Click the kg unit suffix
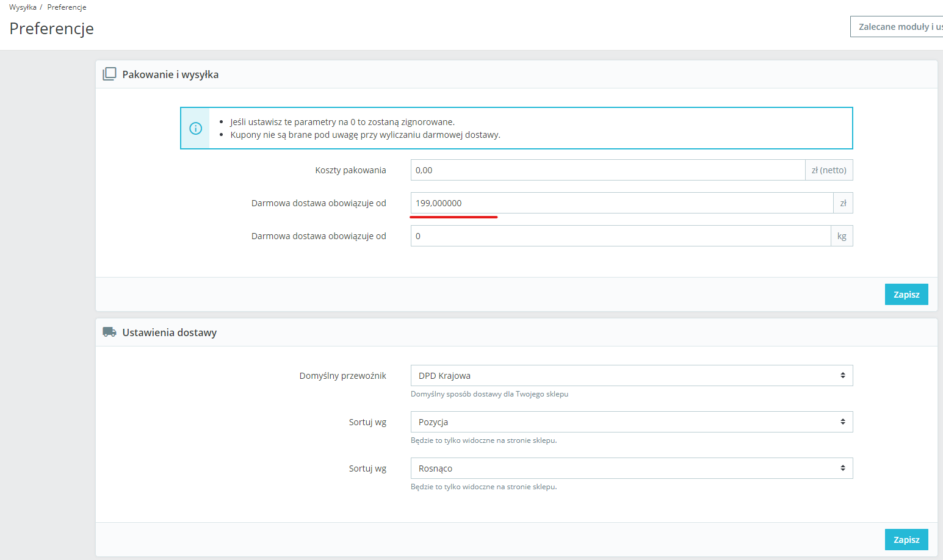The height and width of the screenshot is (560, 943). click(x=841, y=236)
